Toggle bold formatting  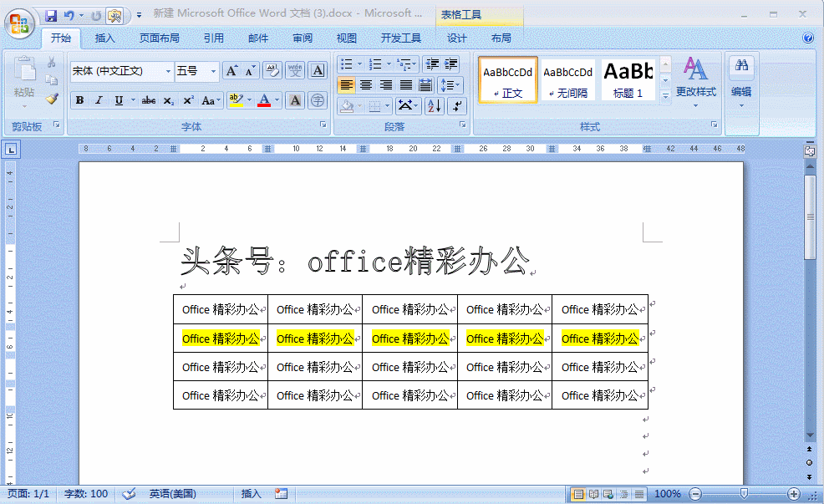pyautogui.click(x=80, y=100)
